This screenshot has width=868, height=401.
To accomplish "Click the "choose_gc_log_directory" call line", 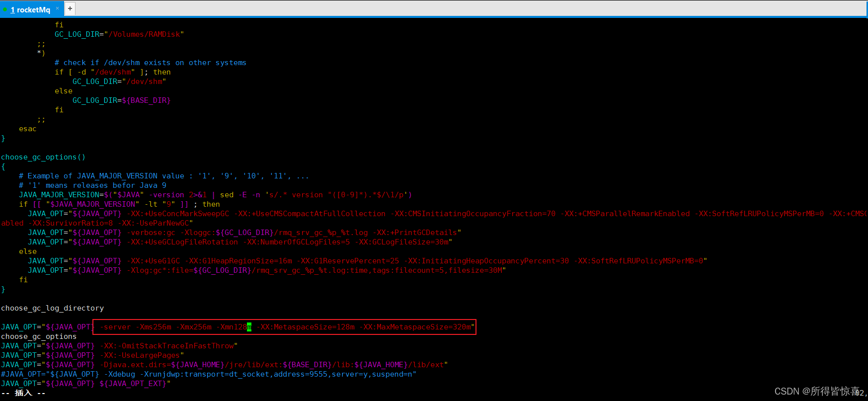I will tap(52, 308).
